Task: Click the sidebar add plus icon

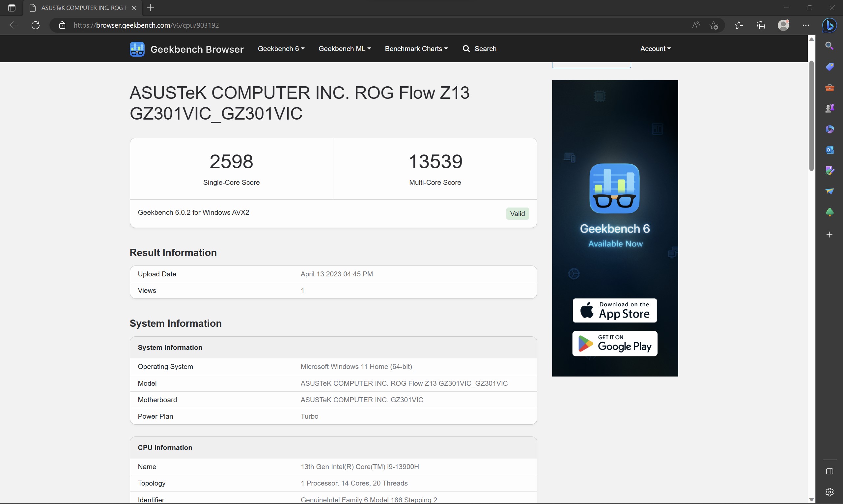Action: point(829,235)
